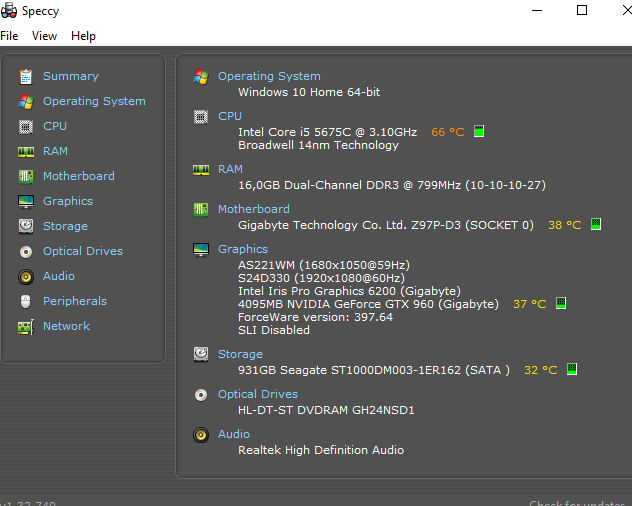Viewport: 632px width, 506px height.
Task: Click the Audio heading link in summary
Action: [234, 434]
